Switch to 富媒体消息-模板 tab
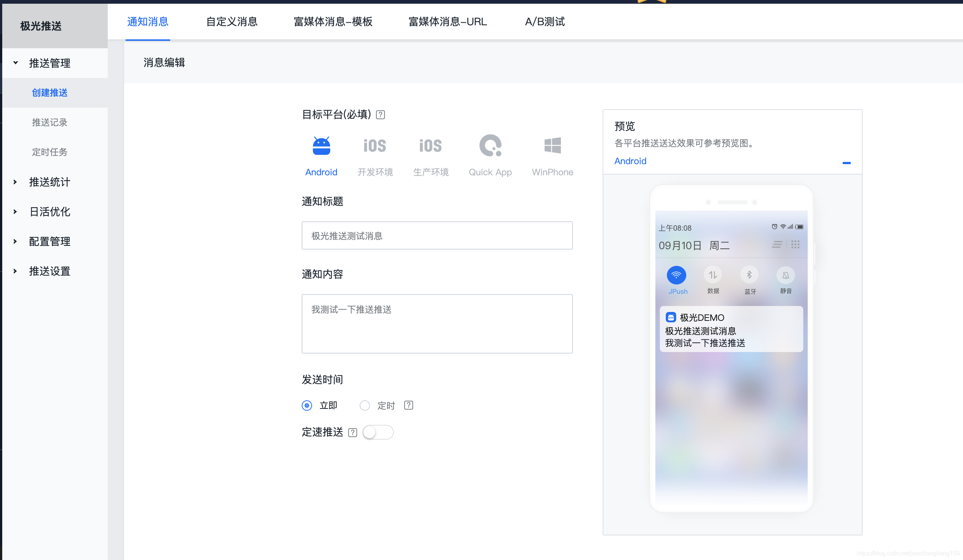This screenshot has height=560, width=963. point(333,21)
